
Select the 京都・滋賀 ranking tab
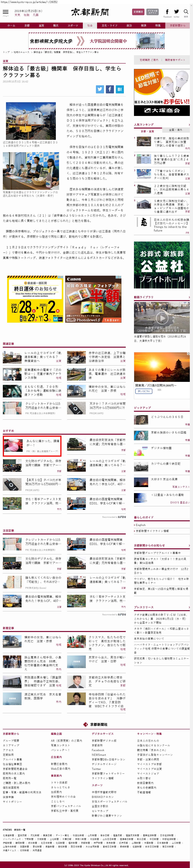[147, 131]
